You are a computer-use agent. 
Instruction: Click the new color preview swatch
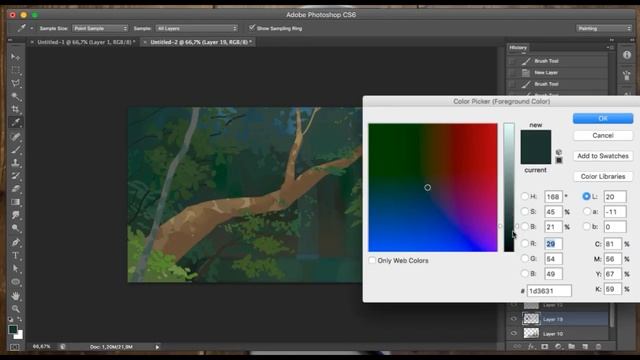click(x=536, y=139)
